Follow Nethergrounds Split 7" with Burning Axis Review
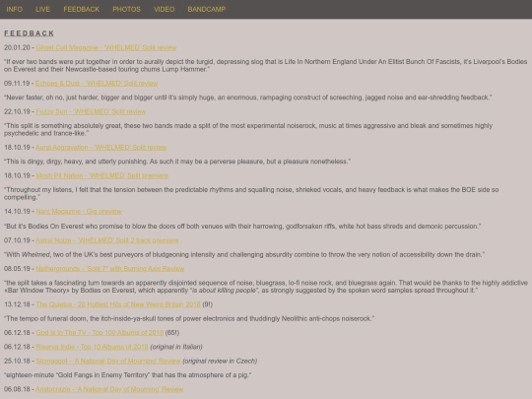The width and height of the screenshot is (532, 399). [x=110, y=269]
